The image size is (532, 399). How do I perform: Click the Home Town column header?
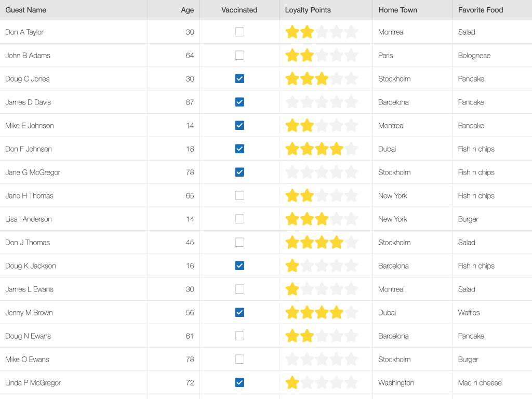(x=398, y=10)
